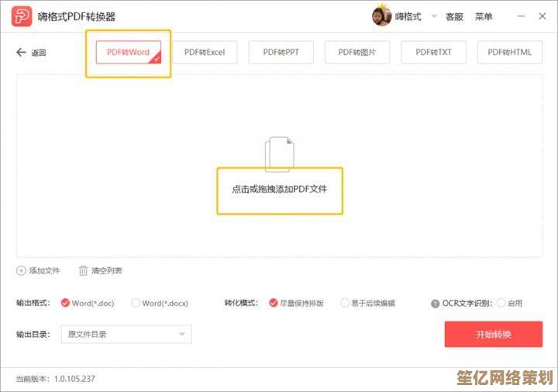Click the back arrow next to 返回
Viewport: 558px width, 392px height.
click(x=21, y=53)
